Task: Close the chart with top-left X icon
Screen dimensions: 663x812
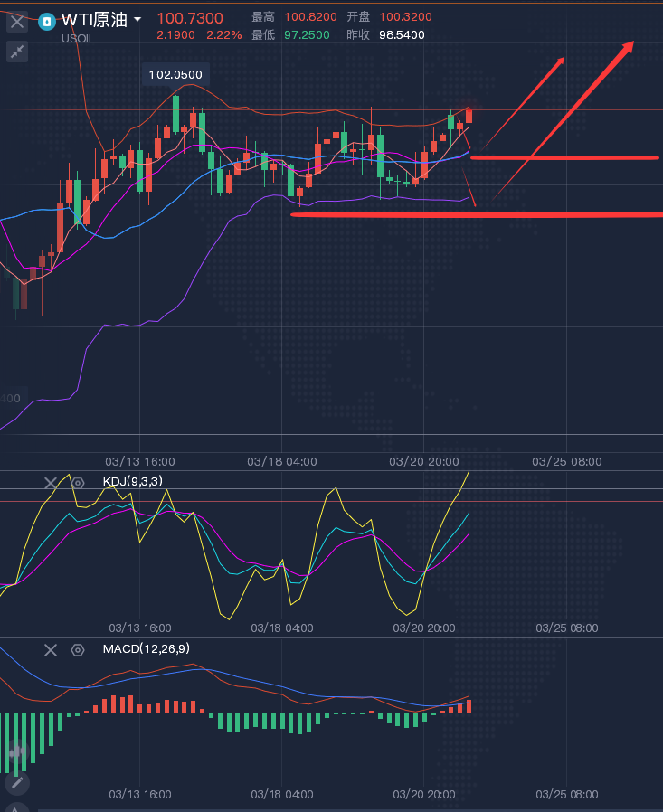Action: [x=17, y=21]
